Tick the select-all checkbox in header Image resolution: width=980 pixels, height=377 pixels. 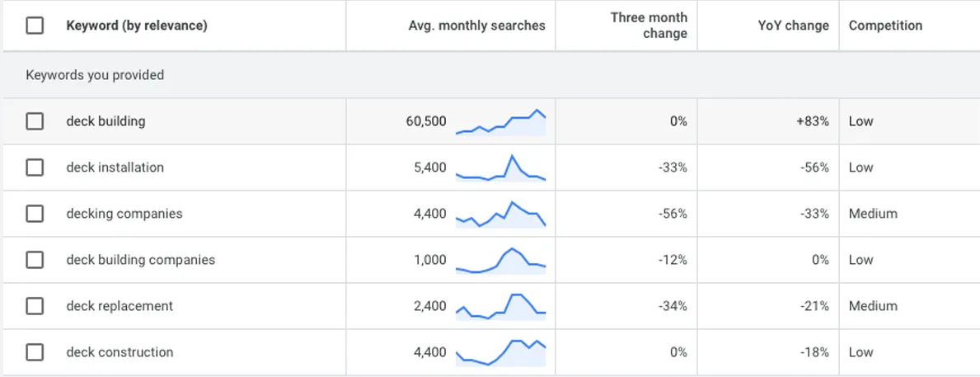tap(35, 26)
